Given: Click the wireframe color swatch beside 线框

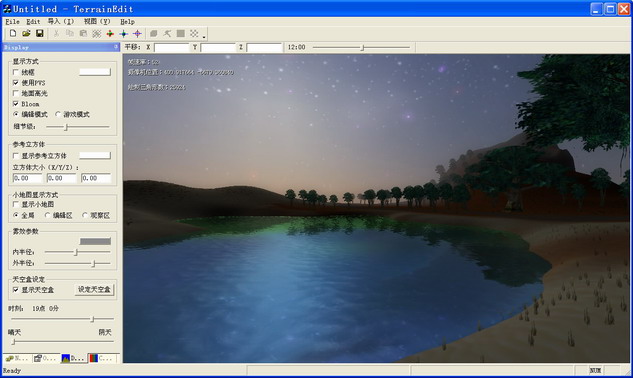Looking at the screenshot, I should (95, 72).
